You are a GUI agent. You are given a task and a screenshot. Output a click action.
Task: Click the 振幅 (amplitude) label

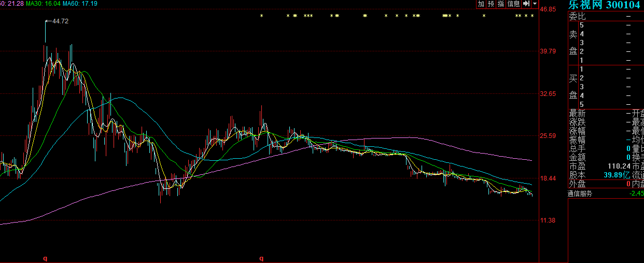click(x=577, y=140)
